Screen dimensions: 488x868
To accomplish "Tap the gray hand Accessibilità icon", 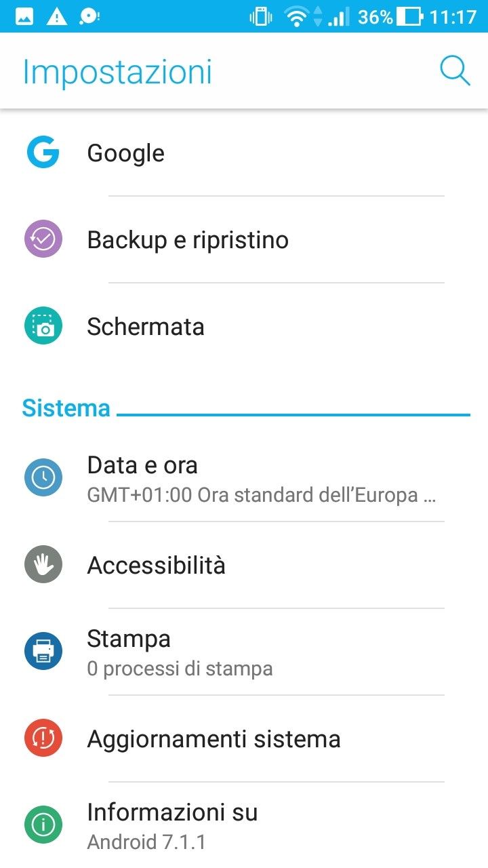I will pyautogui.click(x=43, y=565).
